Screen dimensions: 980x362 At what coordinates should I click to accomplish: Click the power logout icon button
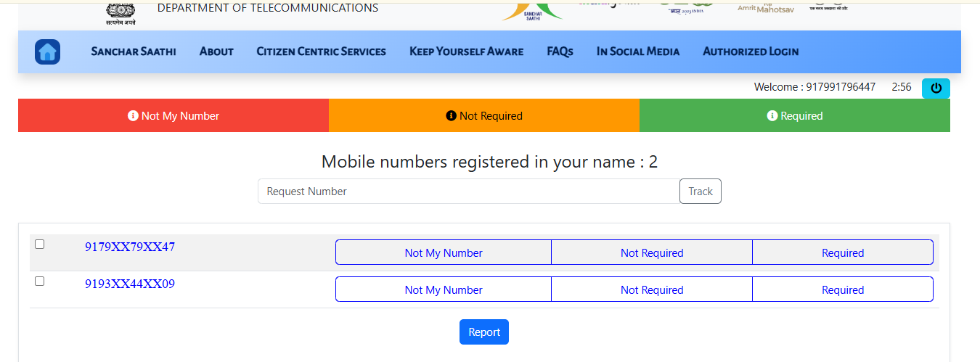tap(936, 88)
